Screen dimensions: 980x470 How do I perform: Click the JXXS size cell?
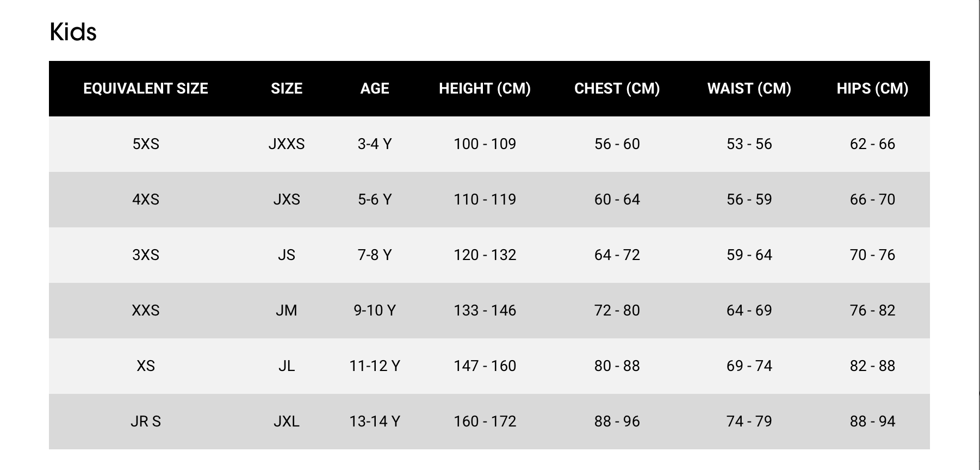pyautogui.click(x=287, y=144)
